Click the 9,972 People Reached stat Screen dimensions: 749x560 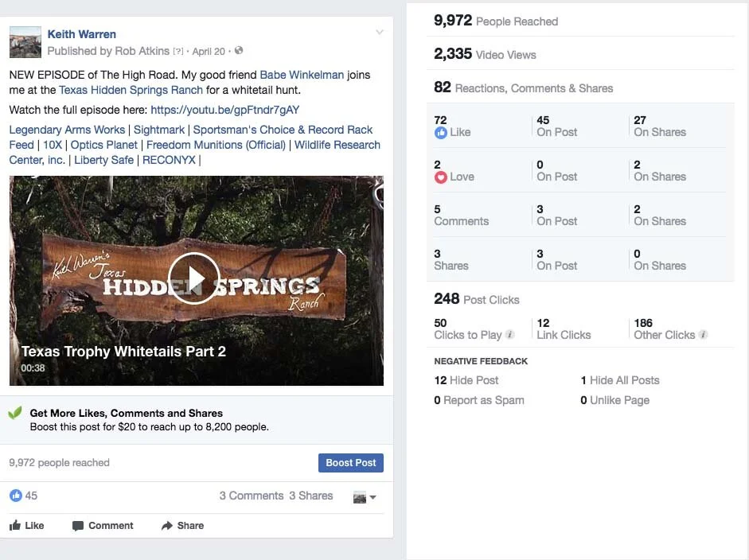tap(496, 21)
